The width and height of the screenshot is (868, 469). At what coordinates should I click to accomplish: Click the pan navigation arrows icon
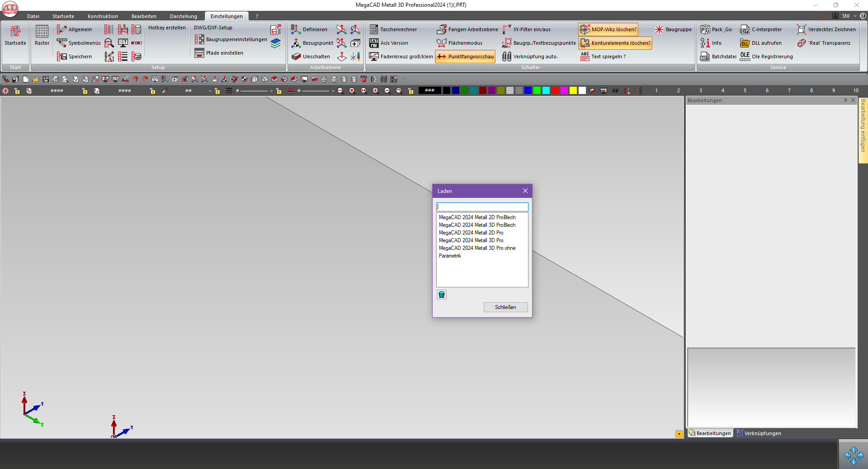(x=854, y=455)
